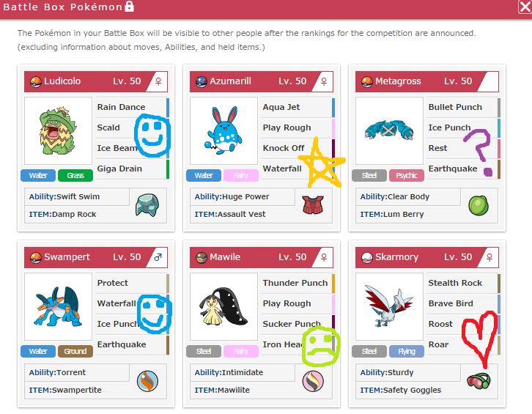Click the Lum Berry item icon

[x=479, y=205]
